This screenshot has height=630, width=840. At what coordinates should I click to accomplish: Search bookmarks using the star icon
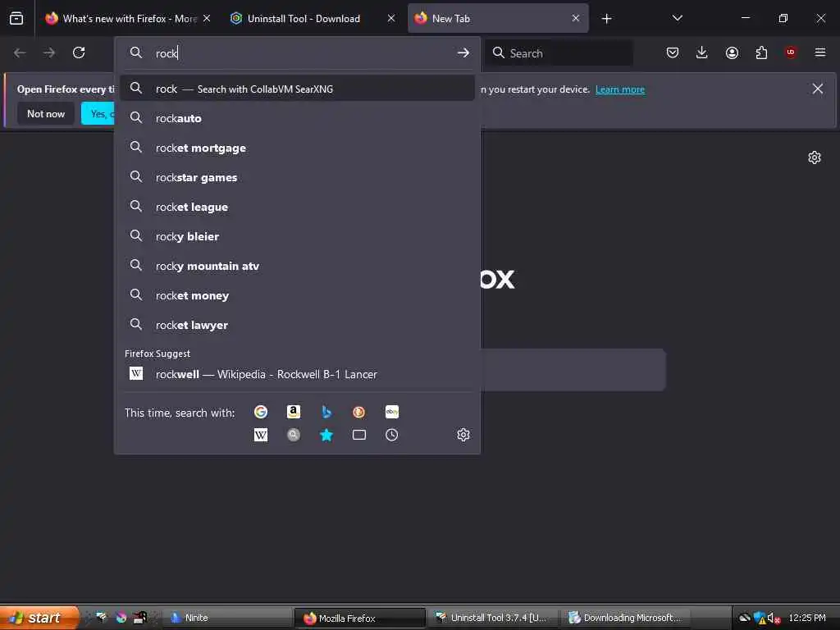[x=326, y=435]
